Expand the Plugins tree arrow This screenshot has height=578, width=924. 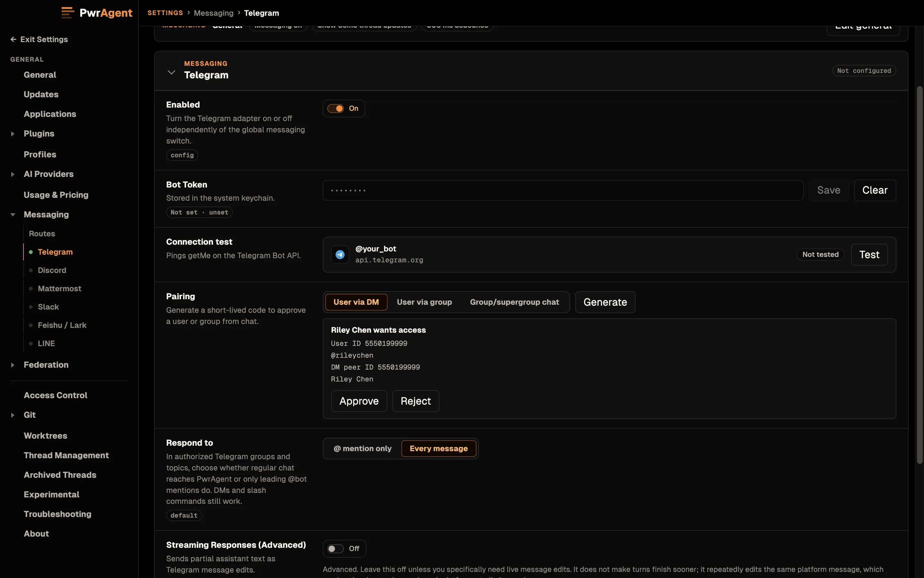(13, 134)
